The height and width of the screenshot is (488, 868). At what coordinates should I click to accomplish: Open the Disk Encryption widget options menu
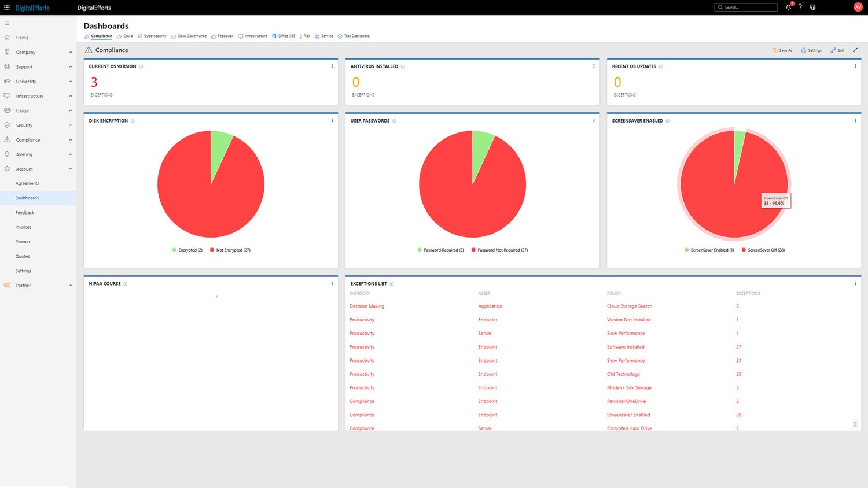click(x=332, y=120)
